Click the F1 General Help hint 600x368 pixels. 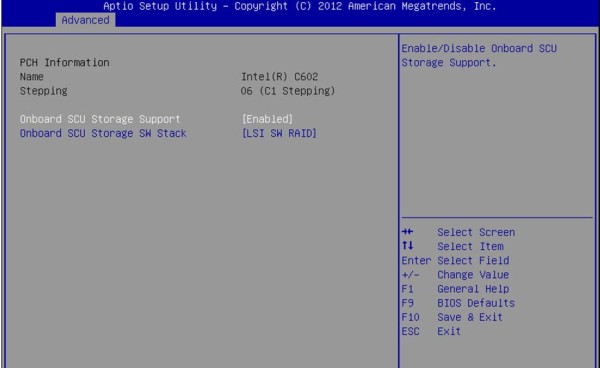(455, 289)
